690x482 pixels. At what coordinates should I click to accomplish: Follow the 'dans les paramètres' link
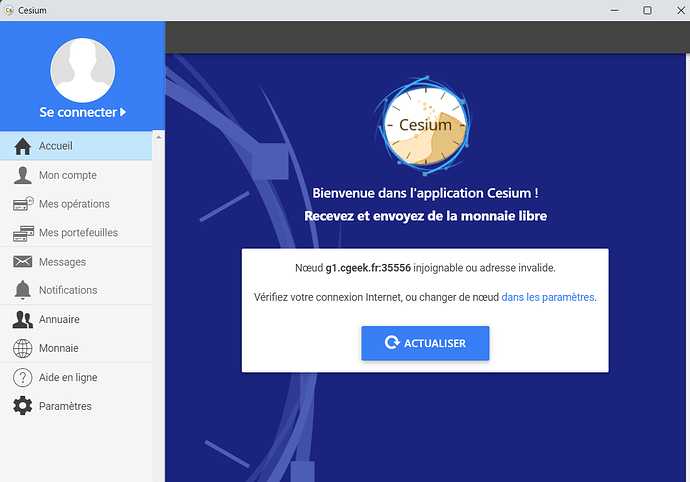point(548,297)
